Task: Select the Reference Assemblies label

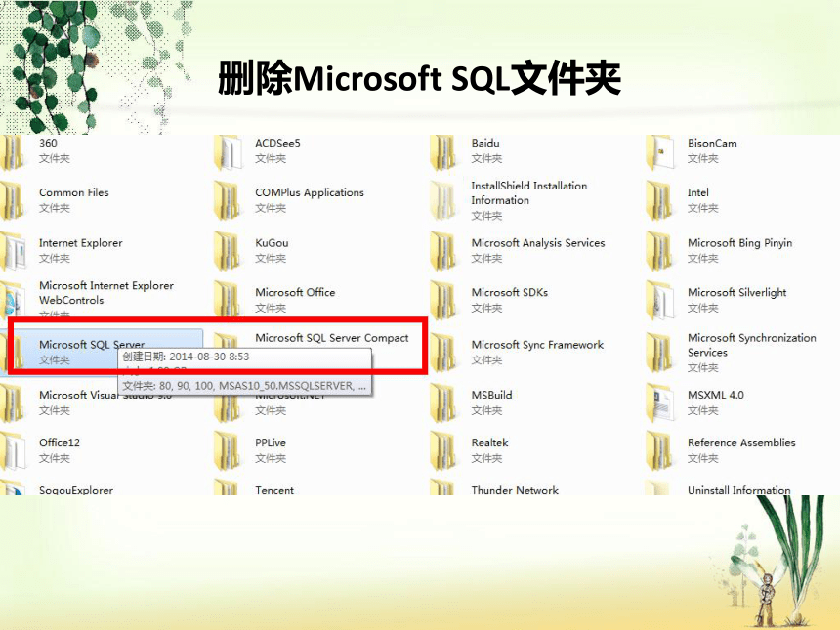Action: [741, 442]
